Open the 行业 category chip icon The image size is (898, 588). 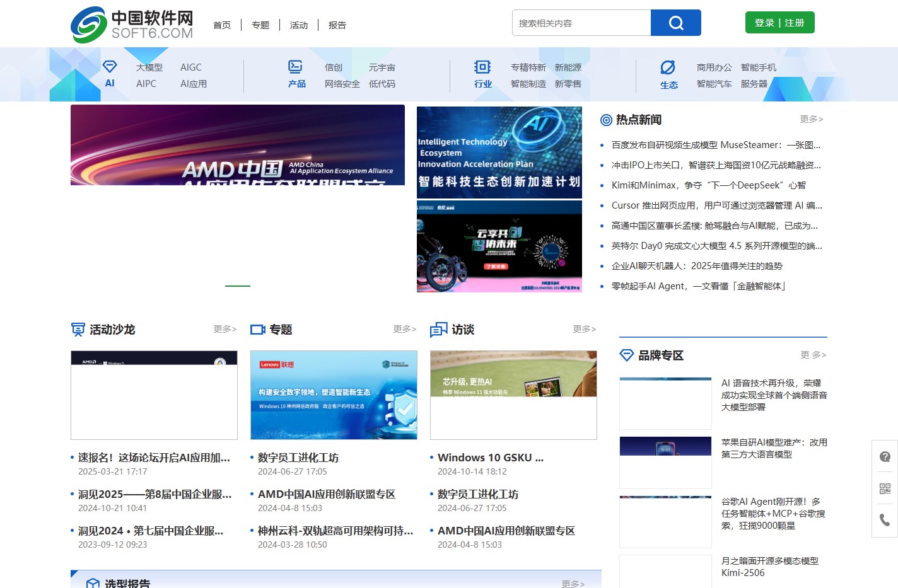point(482,67)
